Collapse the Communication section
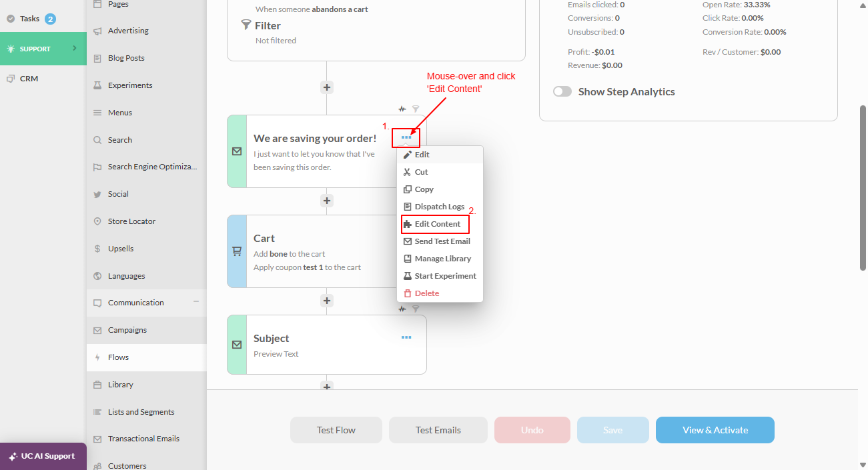 click(x=196, y=302)
